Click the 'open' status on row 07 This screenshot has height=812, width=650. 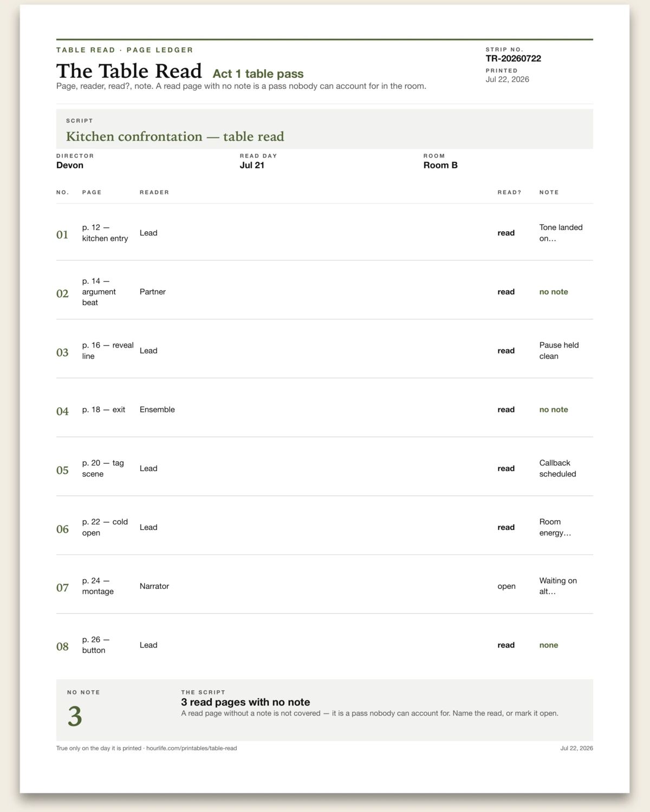point(506,586)
